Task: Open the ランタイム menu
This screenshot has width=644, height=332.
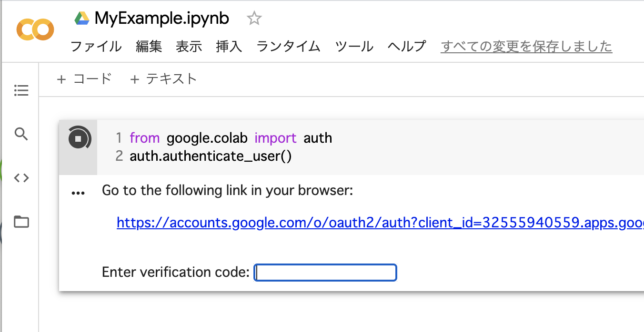Action: coord(288,47)
